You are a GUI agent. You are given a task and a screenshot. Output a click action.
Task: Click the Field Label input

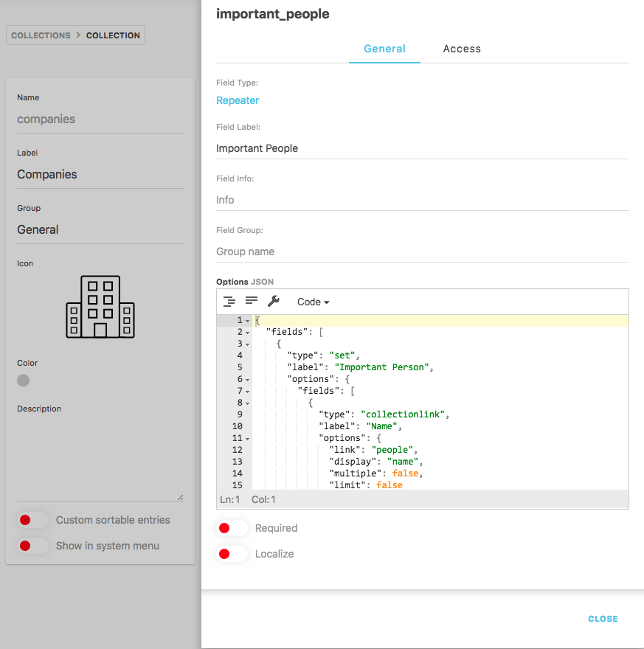click(422, 148)
